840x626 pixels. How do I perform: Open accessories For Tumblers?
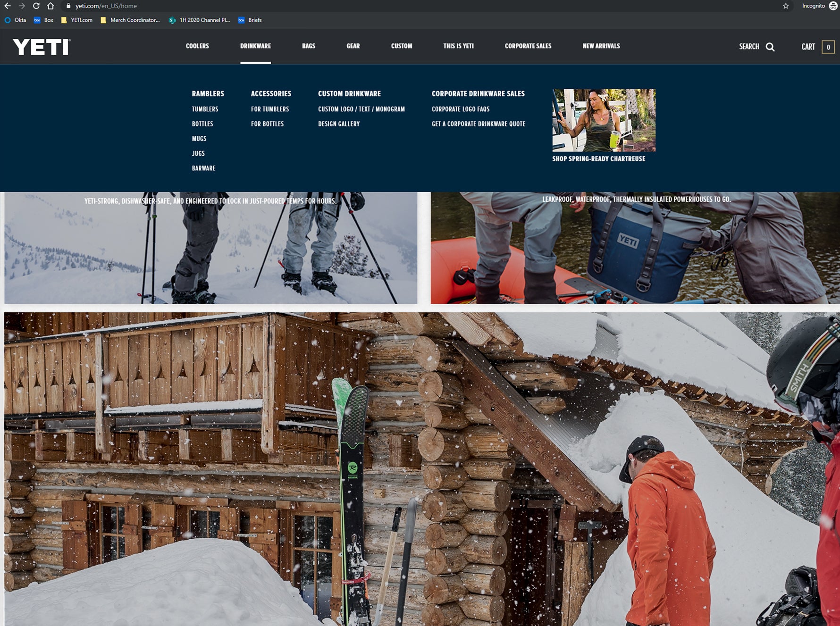click(x=270, y=109)
